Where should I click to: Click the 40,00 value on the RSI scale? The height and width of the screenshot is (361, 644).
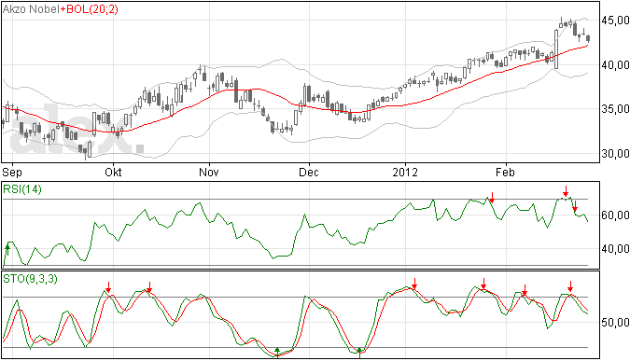tap(615, 248)
